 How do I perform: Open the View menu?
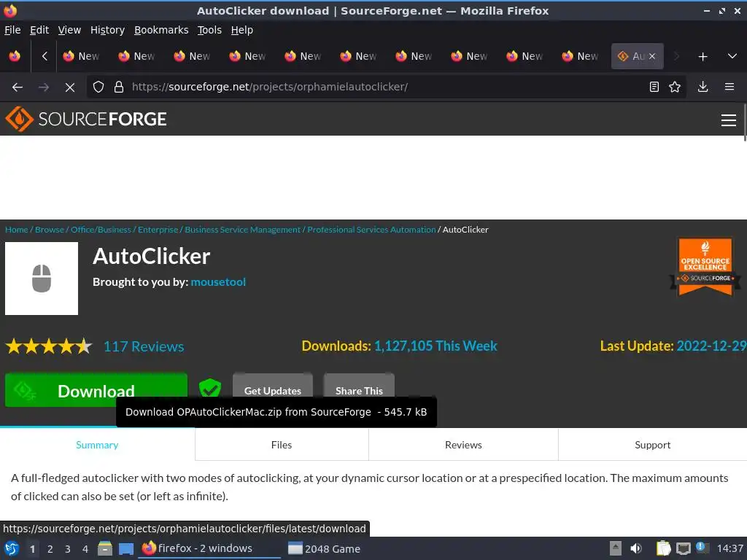[x=69, y=30]
